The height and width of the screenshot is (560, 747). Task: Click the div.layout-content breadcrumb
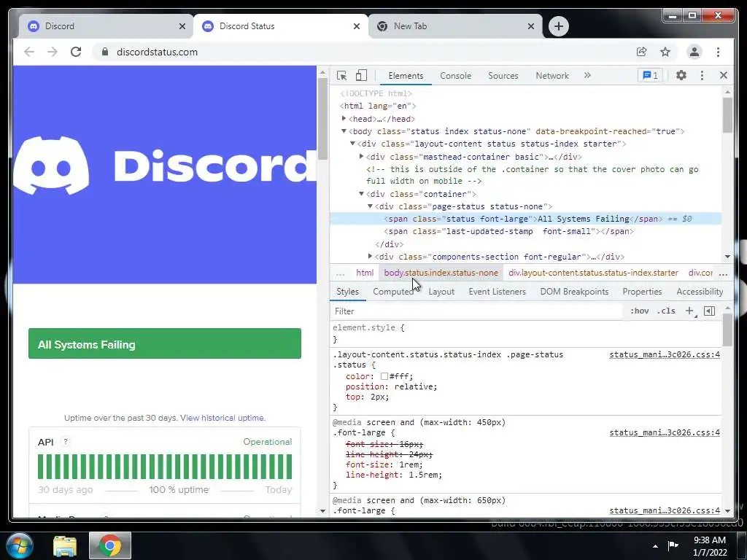593,273
